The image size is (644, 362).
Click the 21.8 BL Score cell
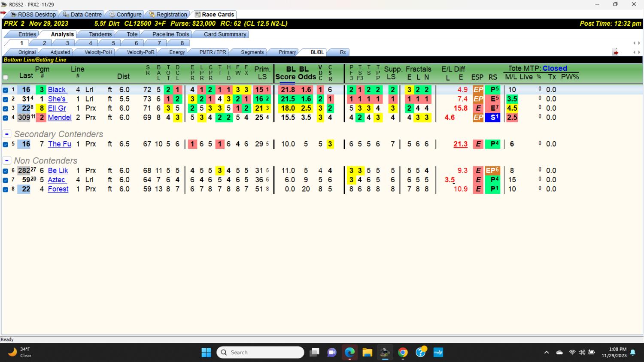[x=288, y=90]
